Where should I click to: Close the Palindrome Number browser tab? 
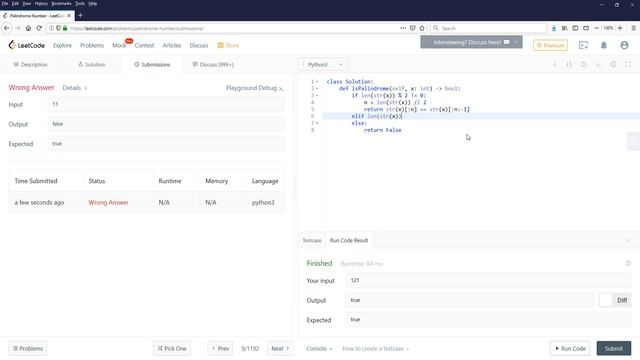[x=69, y=16]
